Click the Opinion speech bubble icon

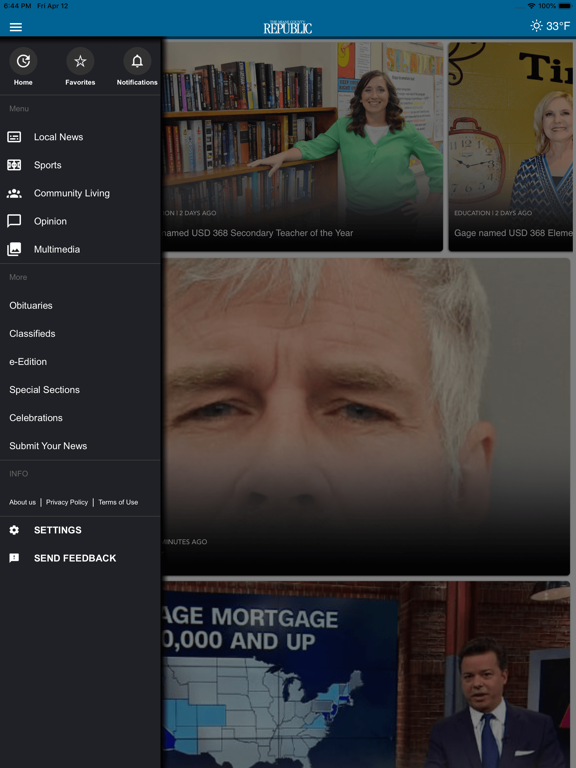click(x=14, y=221)
